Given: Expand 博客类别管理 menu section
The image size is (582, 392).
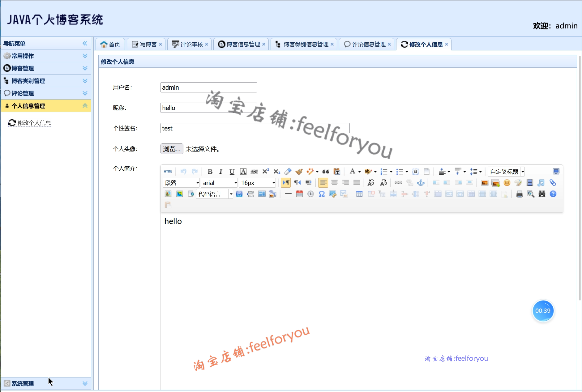Looking at the screenshot, I should pos(46,81).
